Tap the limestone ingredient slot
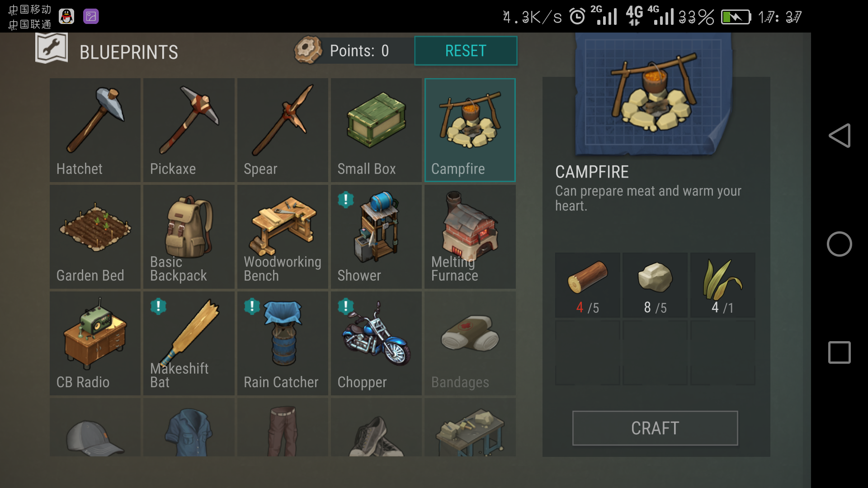868x488 pixels. [x=655, y=285]
